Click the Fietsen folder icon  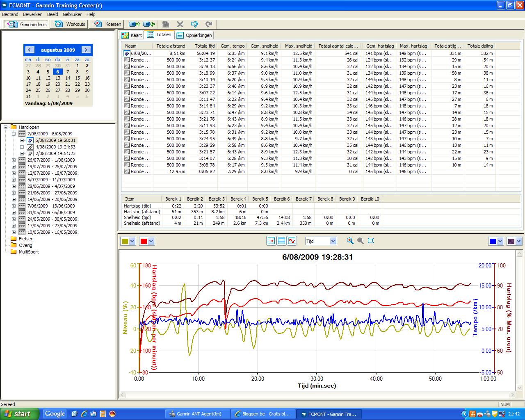pos(14,239)
